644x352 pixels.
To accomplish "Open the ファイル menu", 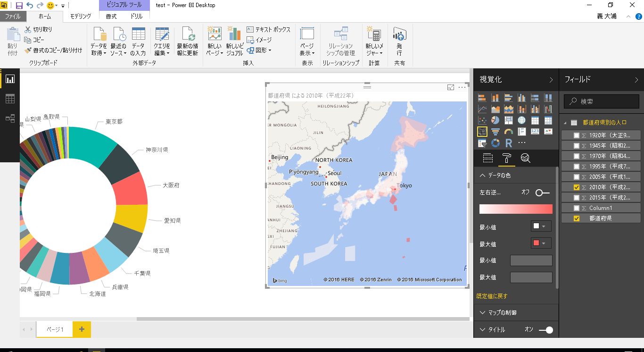I will pyautogui.click(x=13, y=17).
